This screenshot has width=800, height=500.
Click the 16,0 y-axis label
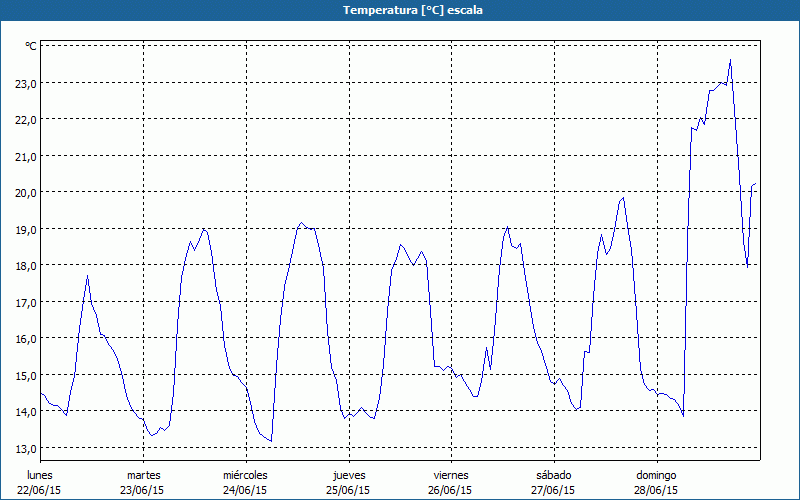[26, 339]
